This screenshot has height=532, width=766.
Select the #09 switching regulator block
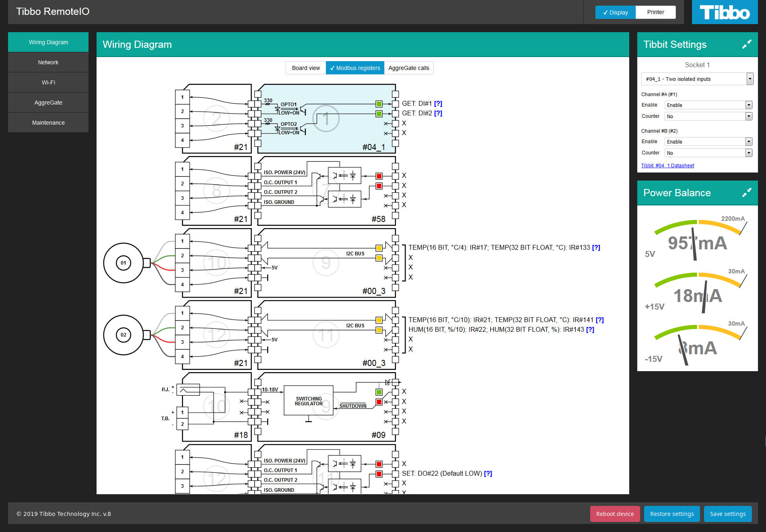click(326, 407)
